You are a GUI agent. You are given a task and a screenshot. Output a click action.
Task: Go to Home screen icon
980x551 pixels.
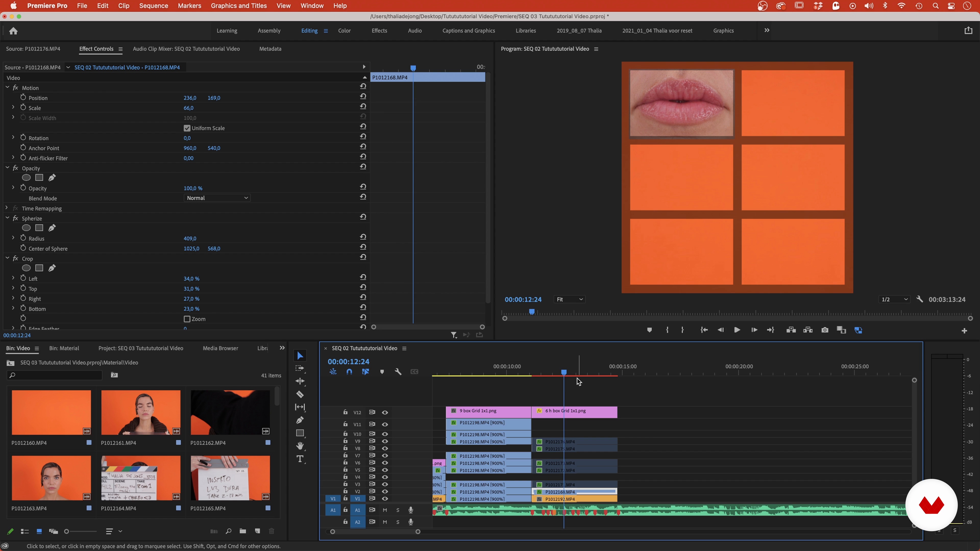[13, 31]
